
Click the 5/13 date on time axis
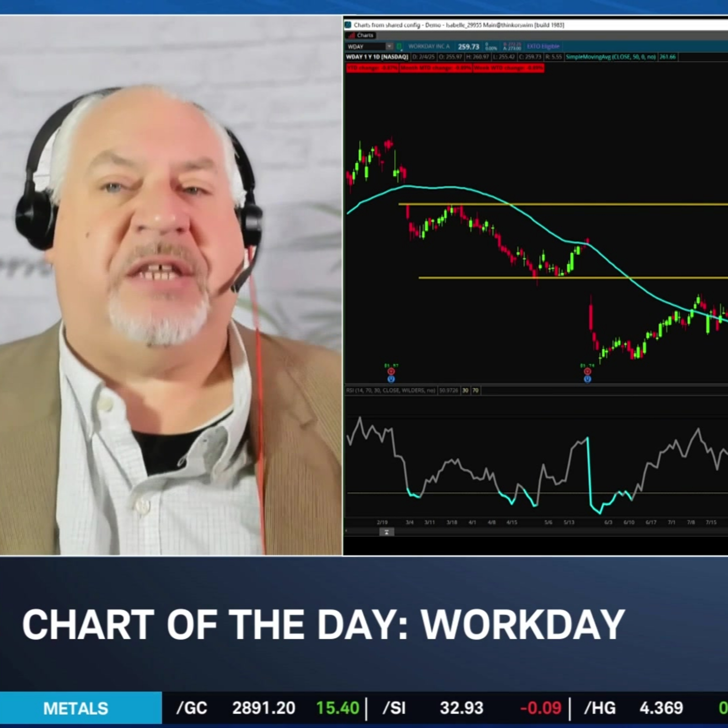pyautogui.click(x=569, y=522)
